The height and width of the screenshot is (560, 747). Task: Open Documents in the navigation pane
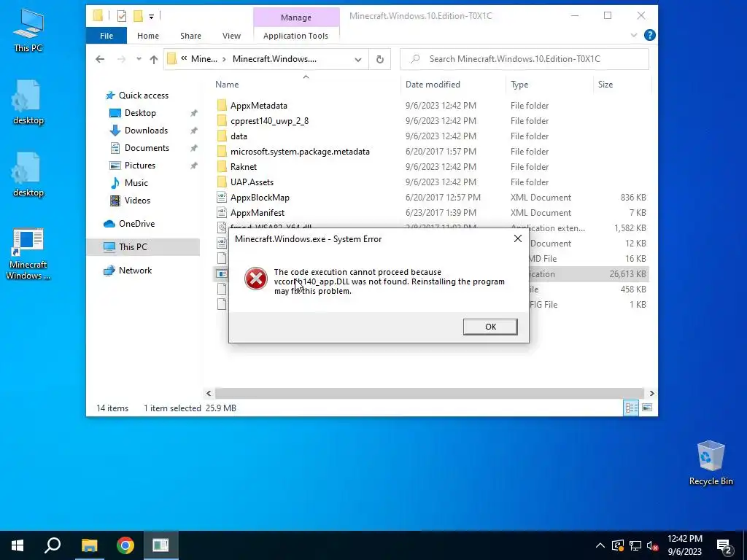pos(147,148)
